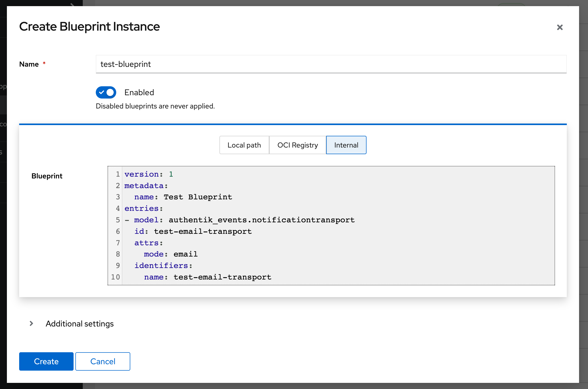Select the OCI Registry tab
This screenshot has width=588, height=389.
[x=297, y=145]
